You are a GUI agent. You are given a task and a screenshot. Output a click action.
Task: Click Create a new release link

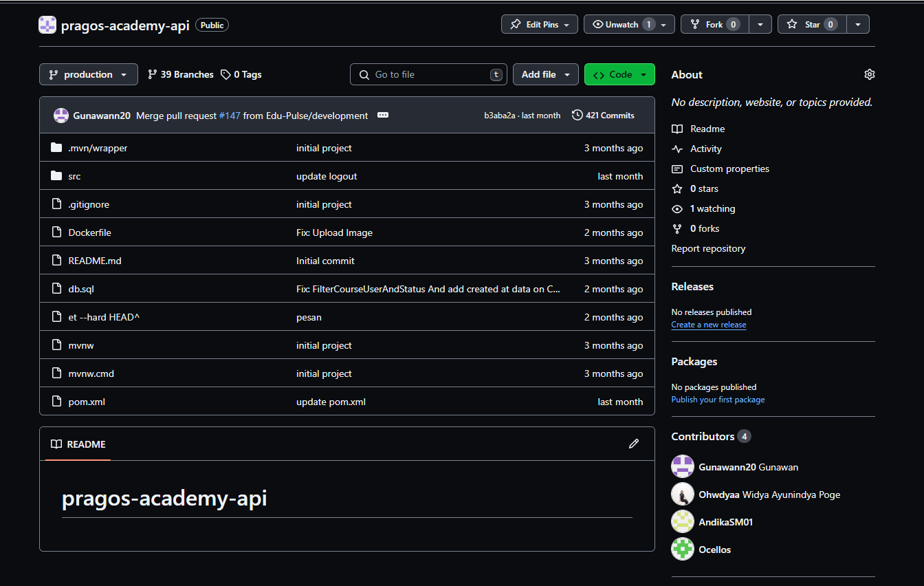(x=708, y=325)
